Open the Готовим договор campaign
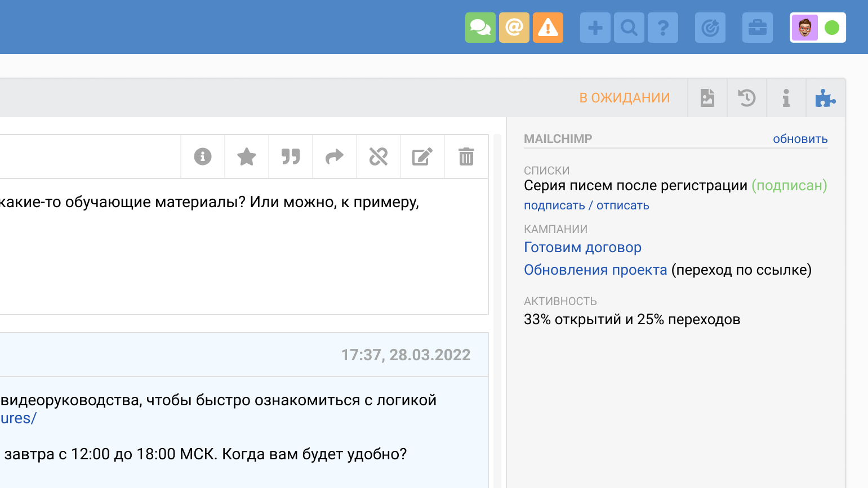The height and width of the screenshot is (488, 868). (582, 247)
